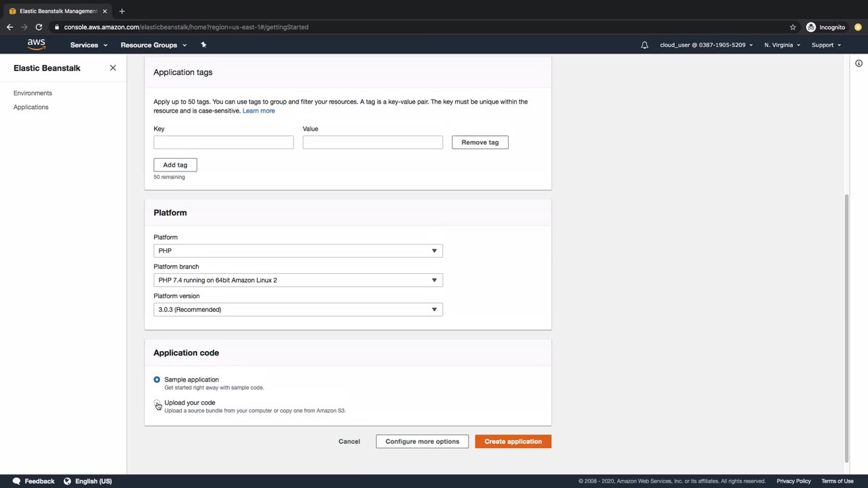Close the Elastic Beanstalk side panel

click(113, 68)
